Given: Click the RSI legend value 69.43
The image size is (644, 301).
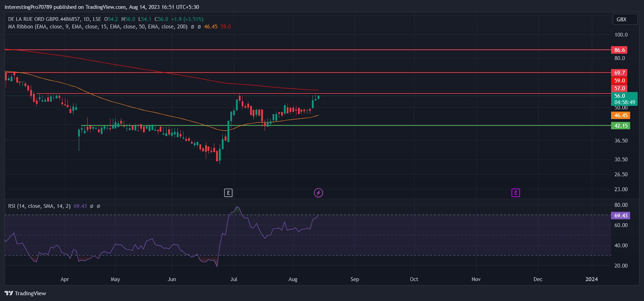Looking at the screenshot, I should pyautogui.click(x=80, y=206).
